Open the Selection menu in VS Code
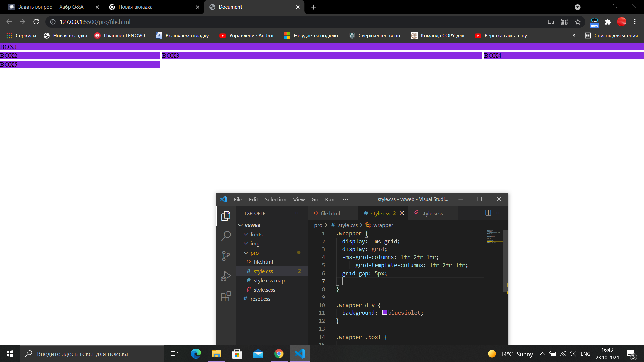644x362 pixels. coord(275,199)
